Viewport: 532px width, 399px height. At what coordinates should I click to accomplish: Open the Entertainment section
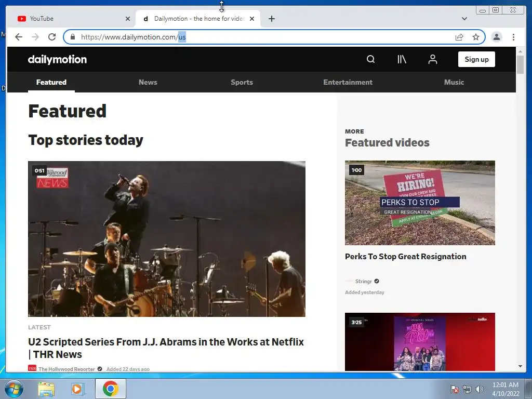point(348,82)
